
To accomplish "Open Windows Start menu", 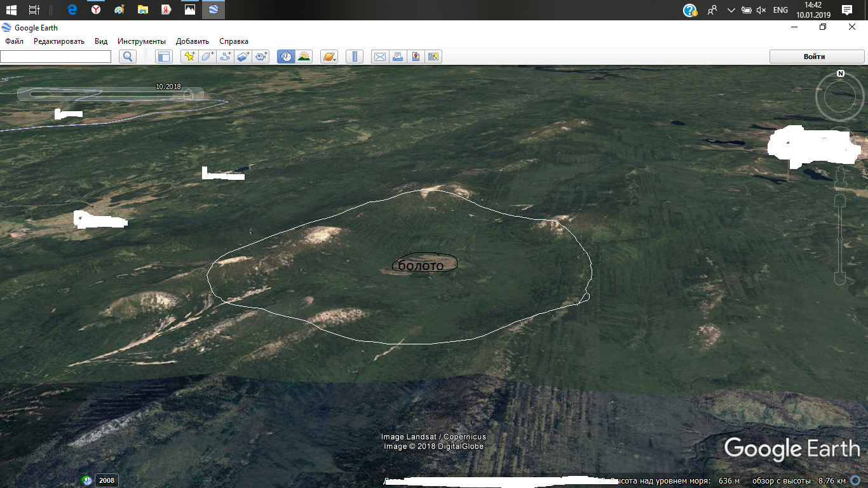I will (x=11, y=10).
